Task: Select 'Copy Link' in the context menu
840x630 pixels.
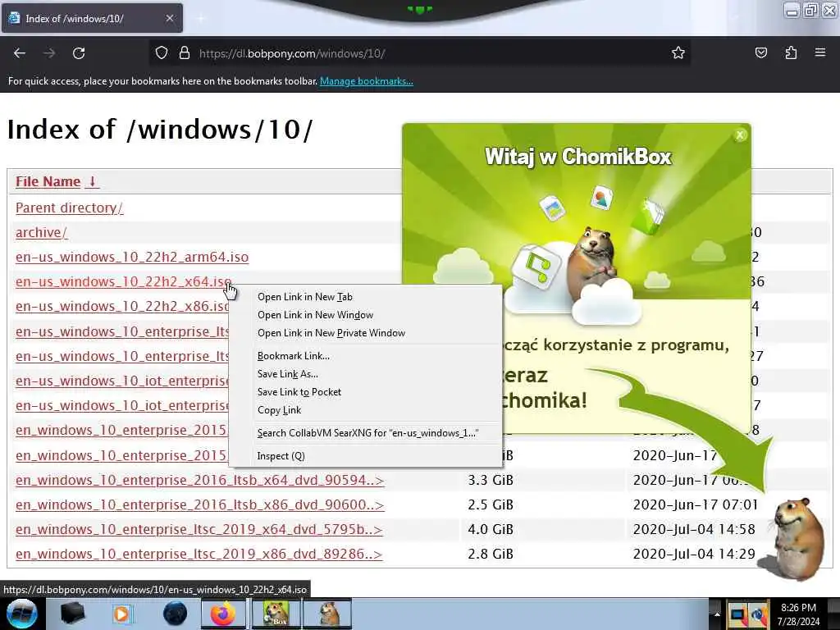Action: pyautogui.click(x=279, y=410)
